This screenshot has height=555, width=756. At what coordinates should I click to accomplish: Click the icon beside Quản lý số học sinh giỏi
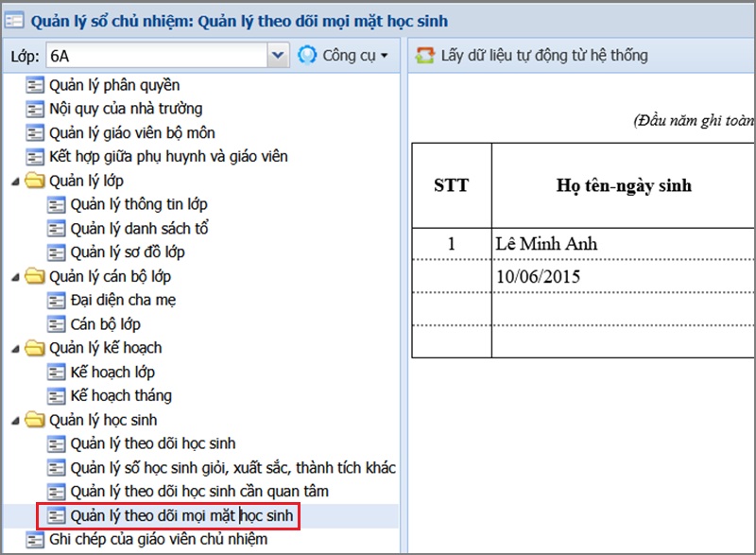pos(56,468)
